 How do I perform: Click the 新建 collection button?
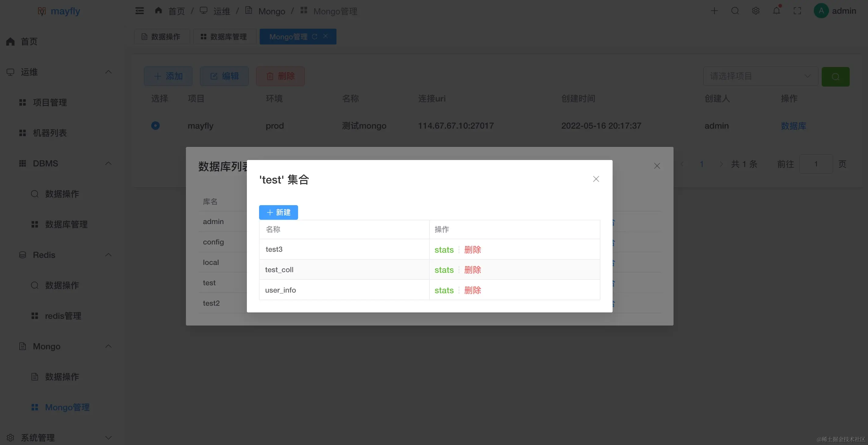click(x=278, y=212)
